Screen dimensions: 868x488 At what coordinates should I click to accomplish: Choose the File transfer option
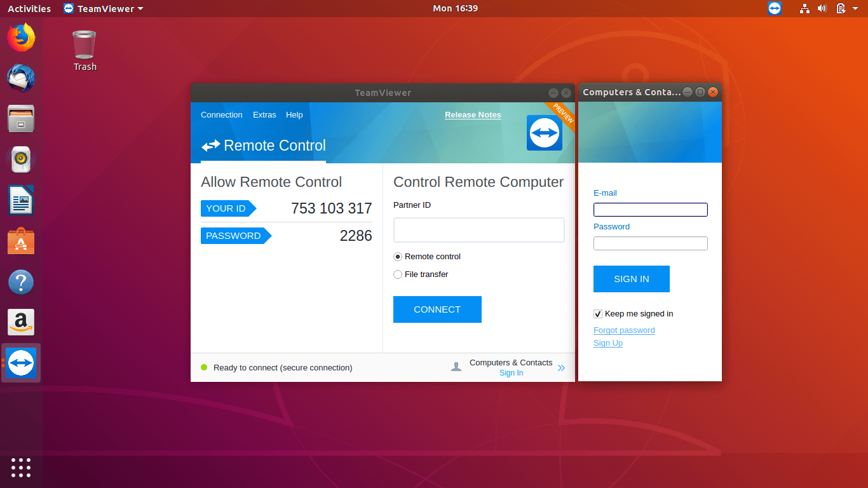(398, 274)
